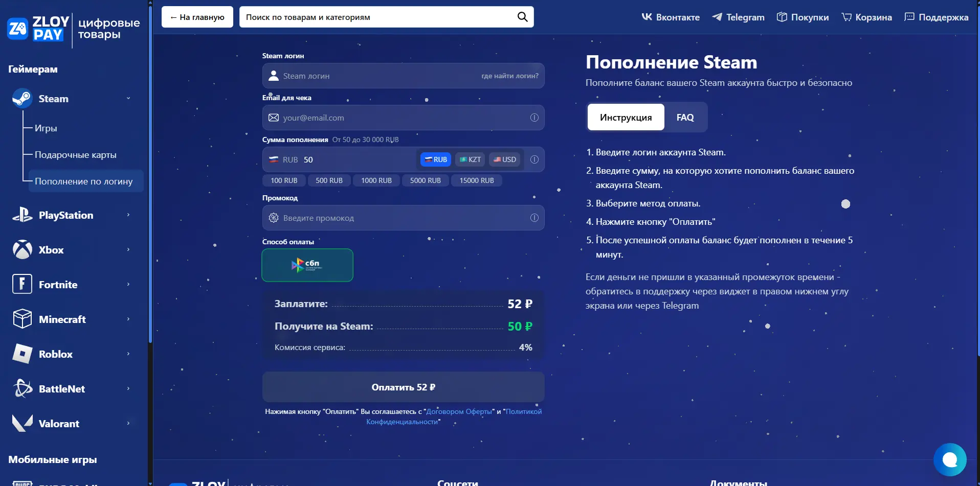980x486 pixels.
Task: Focus the Промокод input field
Action: click(403, 218)
